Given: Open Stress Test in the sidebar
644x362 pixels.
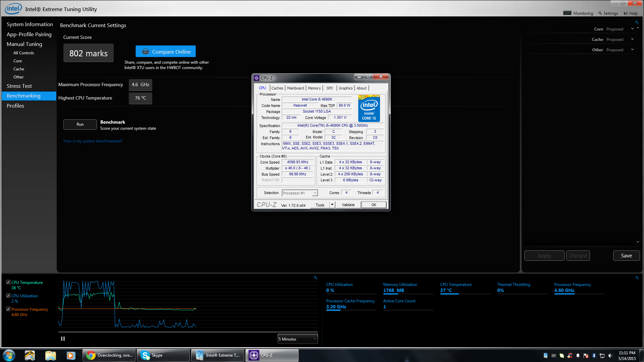Looking at the screenshot, I should [19, 86].
